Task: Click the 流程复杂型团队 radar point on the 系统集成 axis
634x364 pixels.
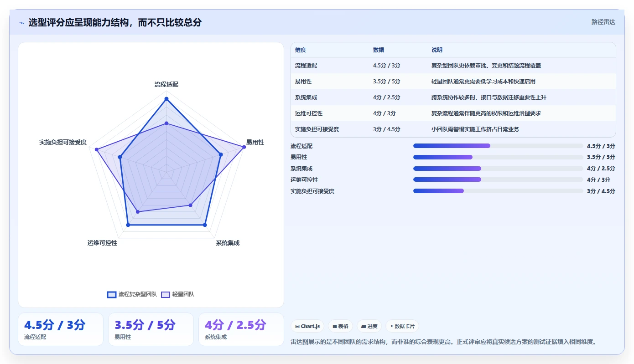Action: [x=205, y=225]
